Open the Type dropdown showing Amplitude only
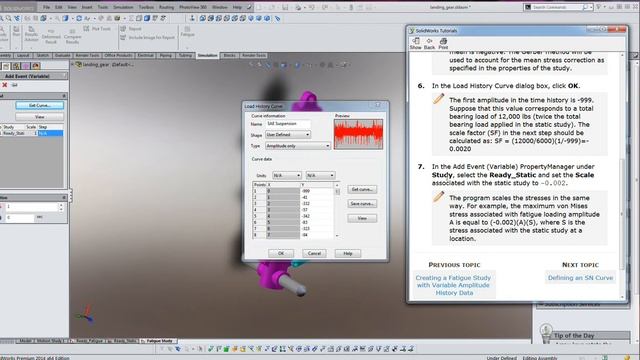 pos(298,146)
